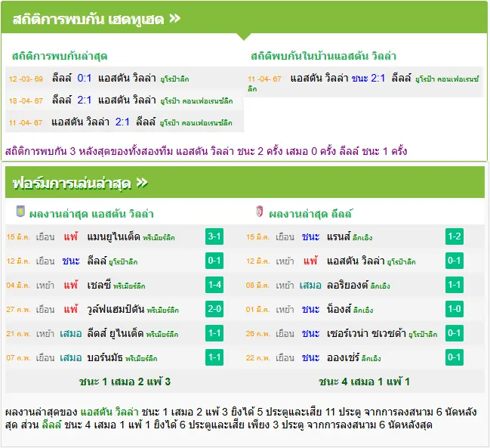Click the Lille club crest icon
The image size is (490, 448).
[x=260, y=212]
